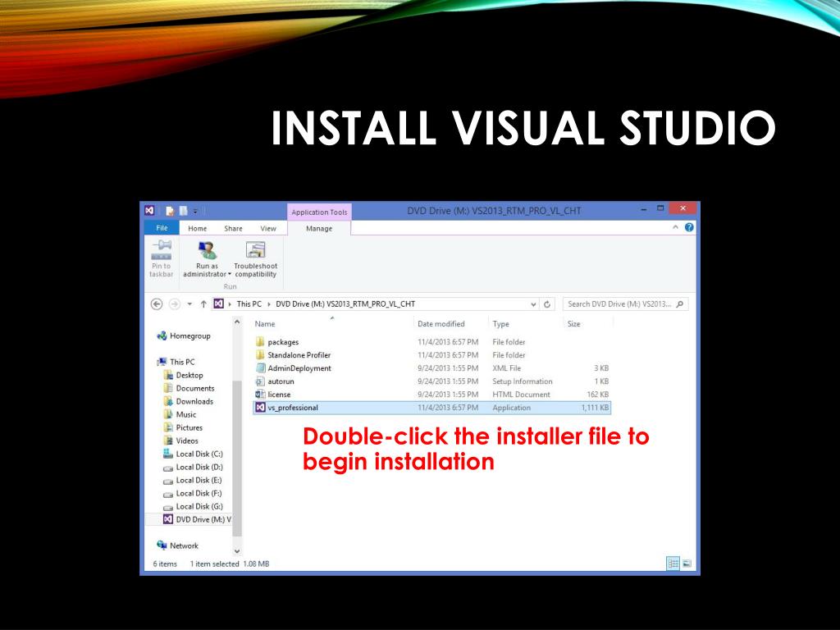Collapse the ribbon with the chevron
Image resolution: width=840 pixels, height=630 pixels.
tap(676, 227)
